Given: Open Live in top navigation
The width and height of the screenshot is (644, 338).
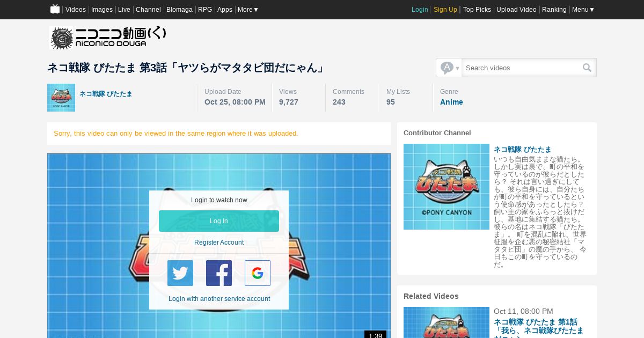Looking at the screenshot, I should [124, 9].
